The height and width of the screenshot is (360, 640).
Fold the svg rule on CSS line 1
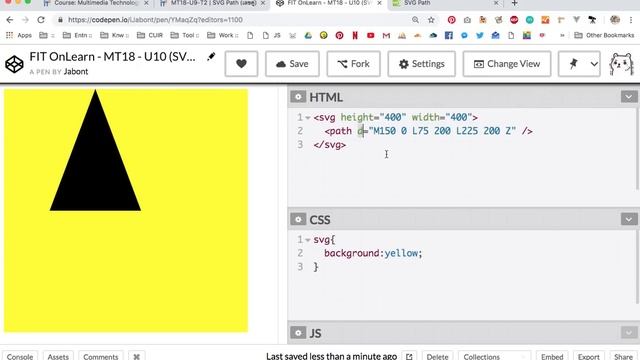pyautogui.click(x=308, y=240)
